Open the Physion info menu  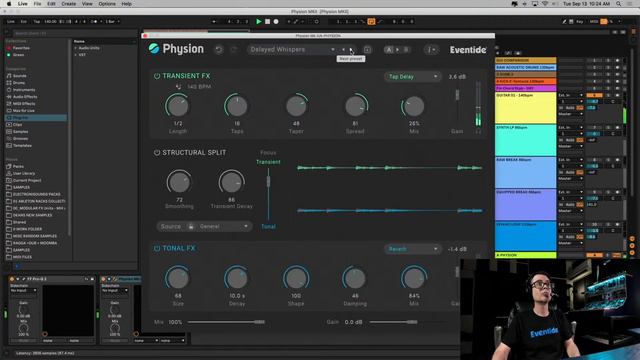coord(431,50)
